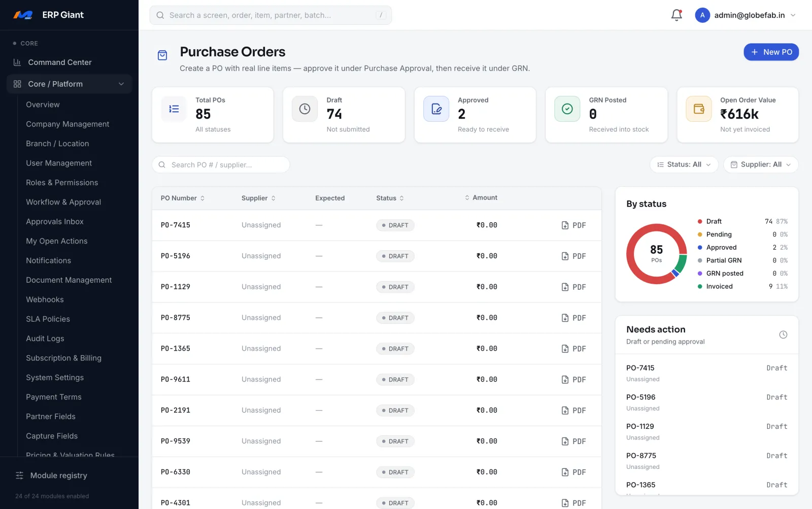Download PDF for PO-5196

click(573, 256)
